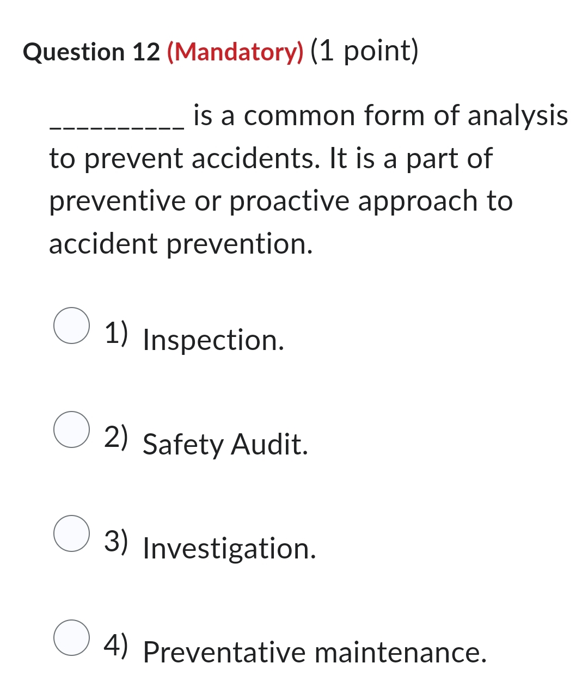
Task: Click the Safety Audit label text
Action: (x=225, y=445)
